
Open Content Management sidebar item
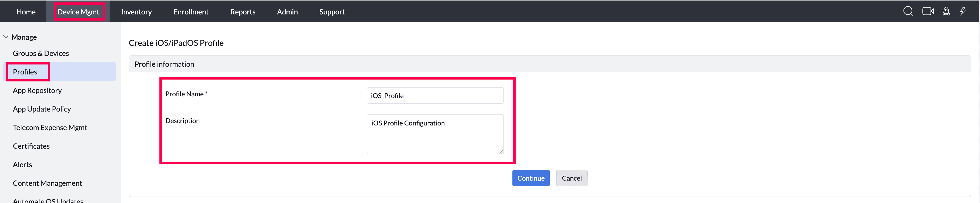click(x=47, y=183)
